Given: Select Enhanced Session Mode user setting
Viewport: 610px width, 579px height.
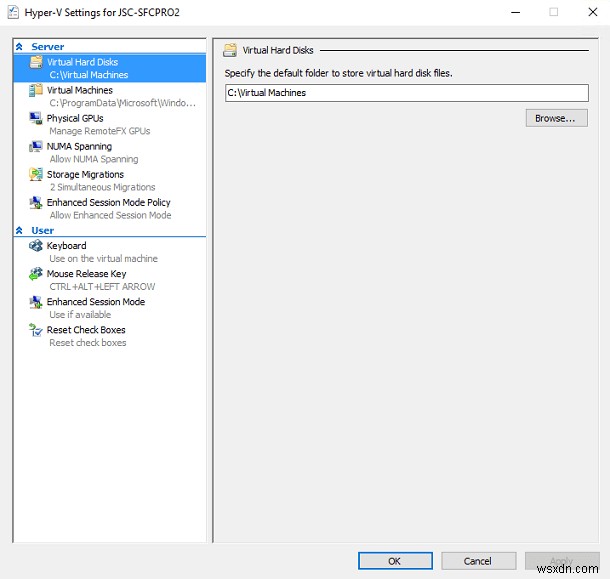Looking at the screenshot, I should [x=110, y=308].
